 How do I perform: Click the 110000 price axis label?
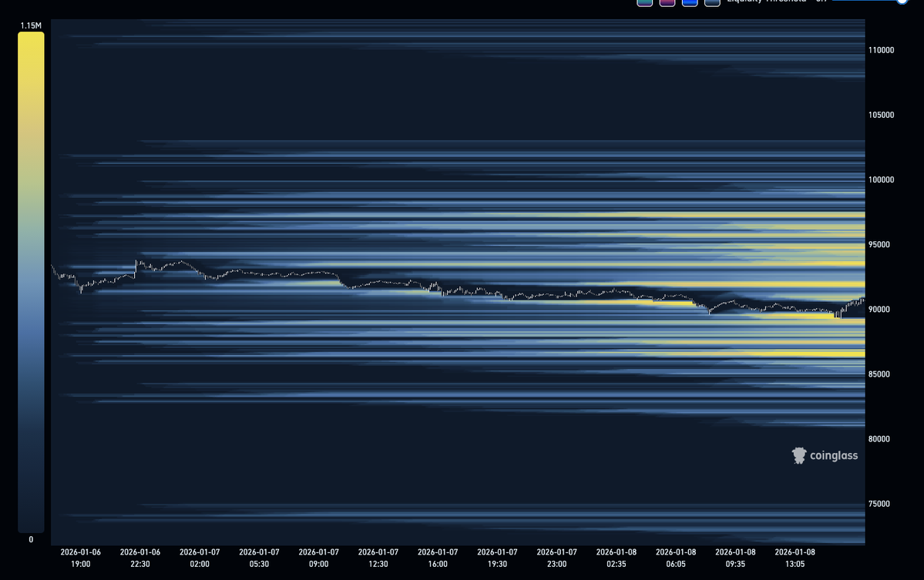click(x=881, y=50)
